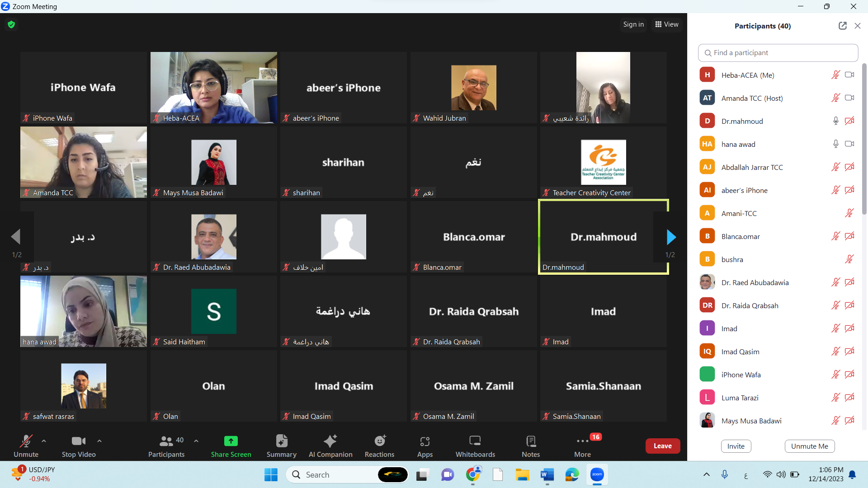
Task: Expand the arrow next to Participants count
Action: click(196, 441)
